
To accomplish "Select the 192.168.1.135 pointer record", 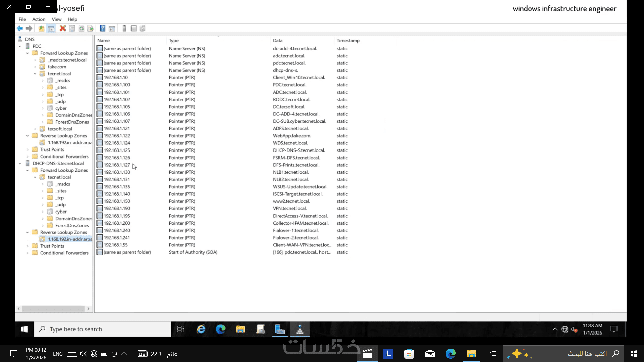I will (117, 187).
